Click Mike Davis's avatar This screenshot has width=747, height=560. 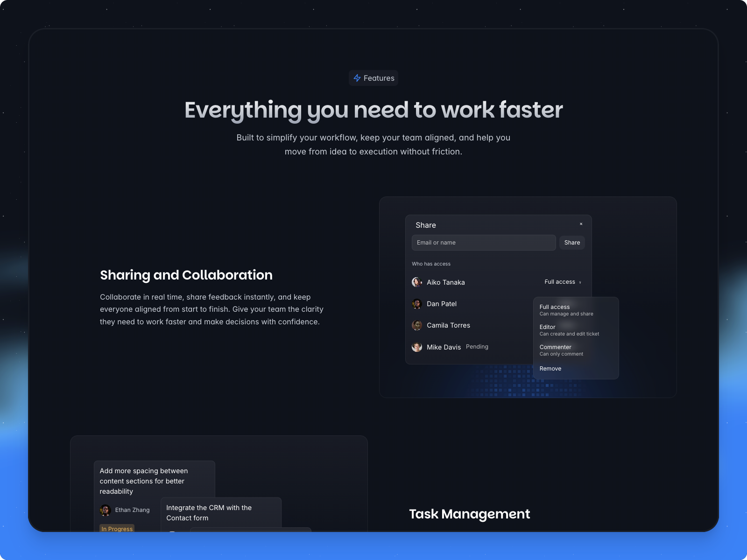coord(417,347)
